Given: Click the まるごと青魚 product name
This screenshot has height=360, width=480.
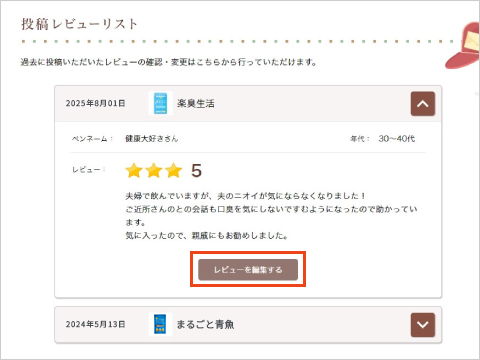Looking at the screenshot, I should click(x=205, y=324).
